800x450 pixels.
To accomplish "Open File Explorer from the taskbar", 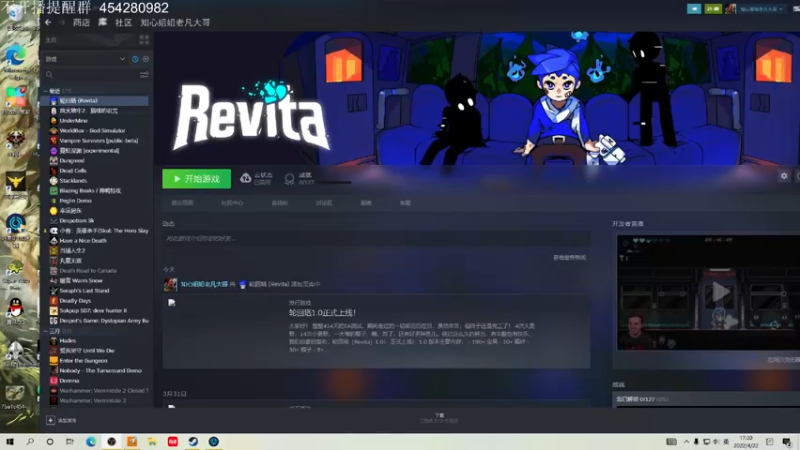I will click(152, 441).
